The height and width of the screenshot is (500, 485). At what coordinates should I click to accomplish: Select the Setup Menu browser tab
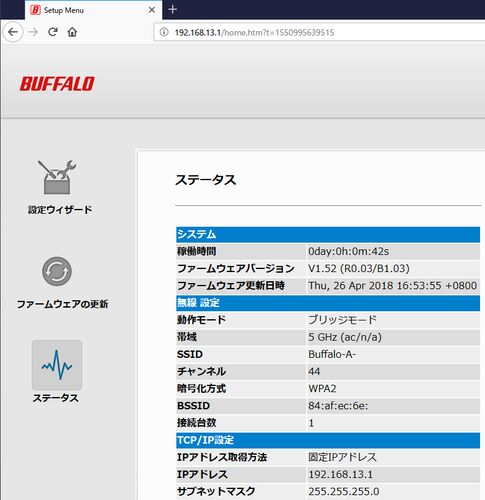94,10
